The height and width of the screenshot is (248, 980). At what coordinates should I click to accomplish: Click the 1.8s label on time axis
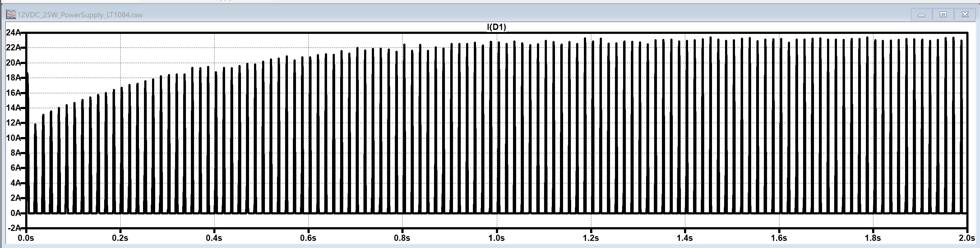pos(873,238)
